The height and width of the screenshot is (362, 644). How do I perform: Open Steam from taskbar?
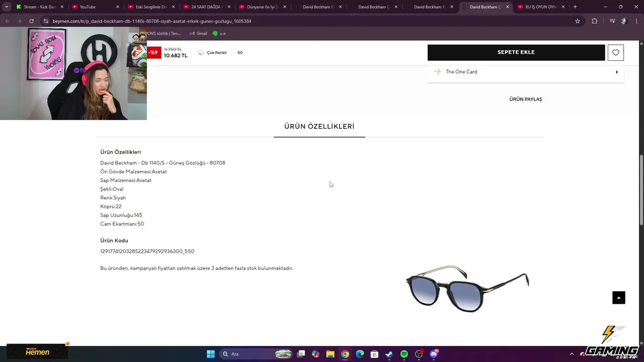(x=389, y=354)
